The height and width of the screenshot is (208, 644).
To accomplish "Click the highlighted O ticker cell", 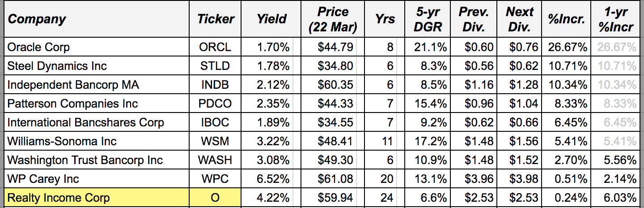I will point(215,198).
